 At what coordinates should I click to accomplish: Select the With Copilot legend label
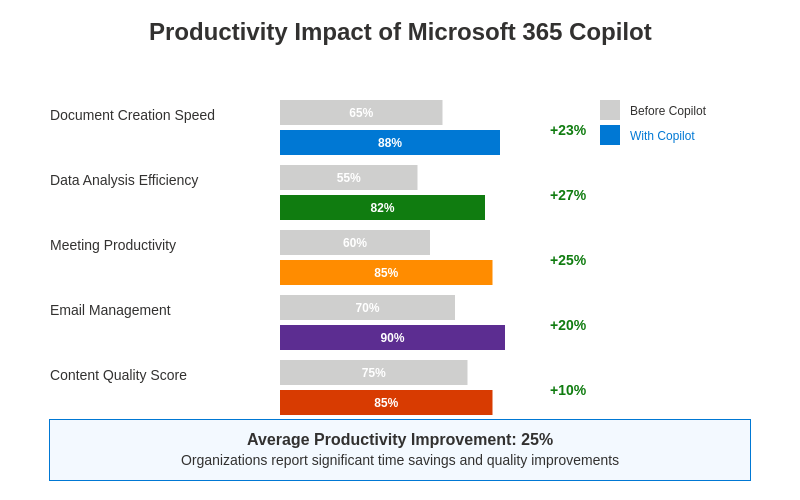(662, 136)
